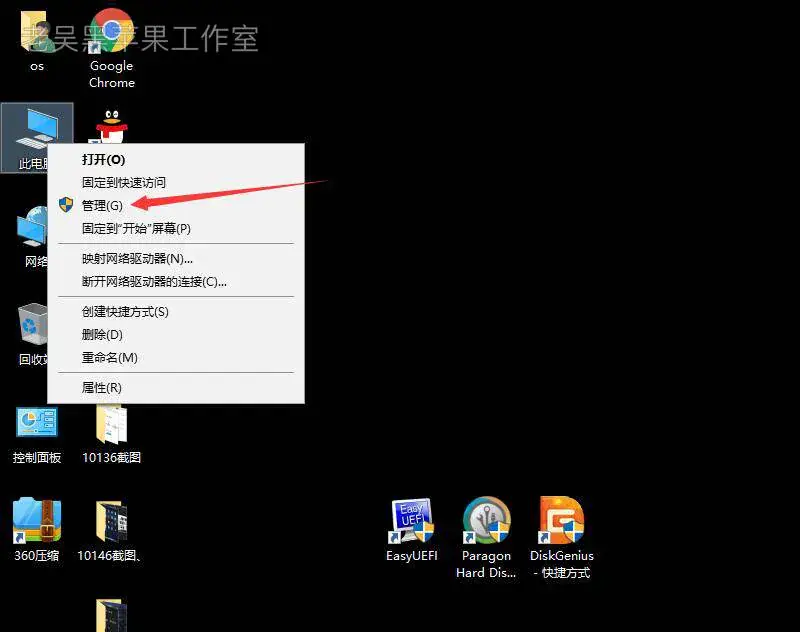Click the 控制面板 label text
Image resolution: width=800 pixels, height=632 pixels.
click(x=37, y=458)
